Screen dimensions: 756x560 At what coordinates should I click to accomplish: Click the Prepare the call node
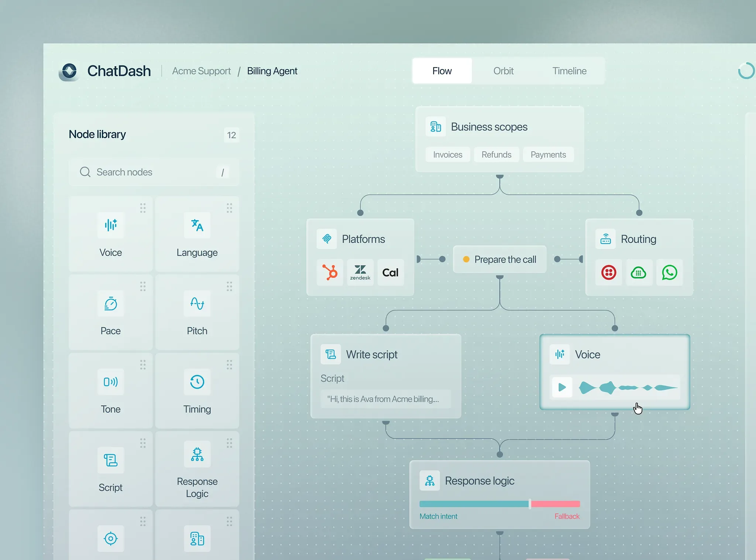coord(499,259)
